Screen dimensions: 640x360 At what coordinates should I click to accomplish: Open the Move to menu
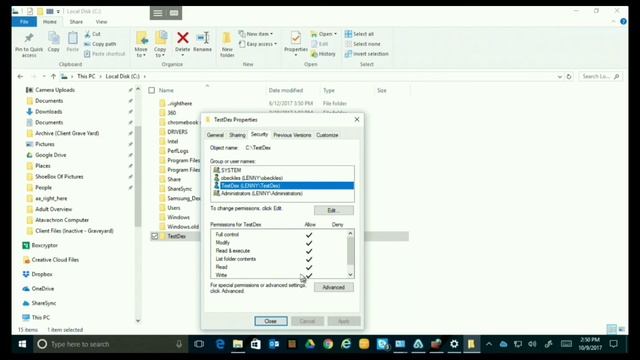coord(141,44)
